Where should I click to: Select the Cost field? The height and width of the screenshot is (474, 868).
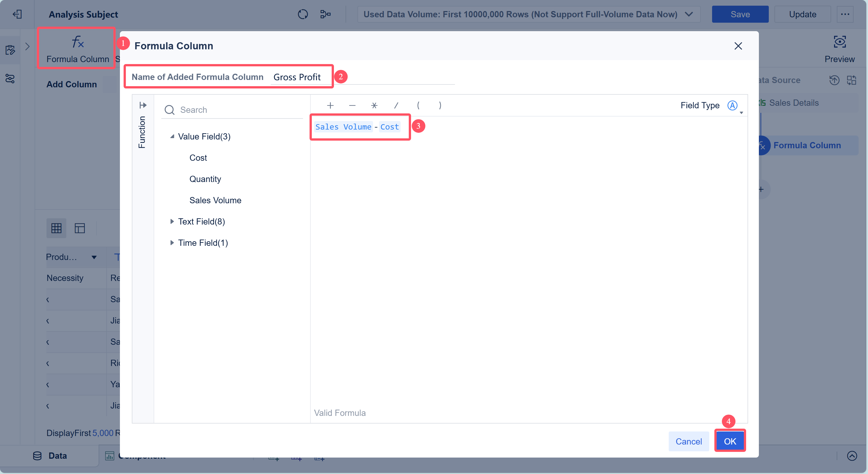pyautogui.click(x=198, y=158)
